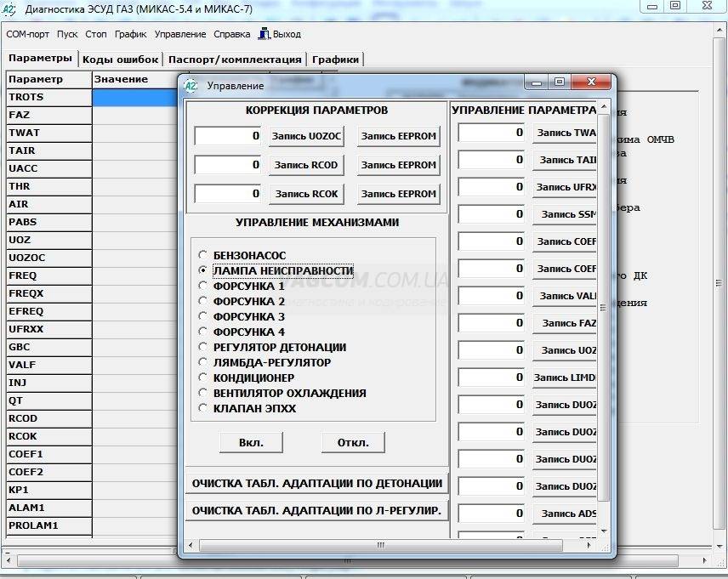Select ЛАМПА НЕИСПРАВНОСТИ radio option
Screen dimensions: 728x579
tap(202, 270)
